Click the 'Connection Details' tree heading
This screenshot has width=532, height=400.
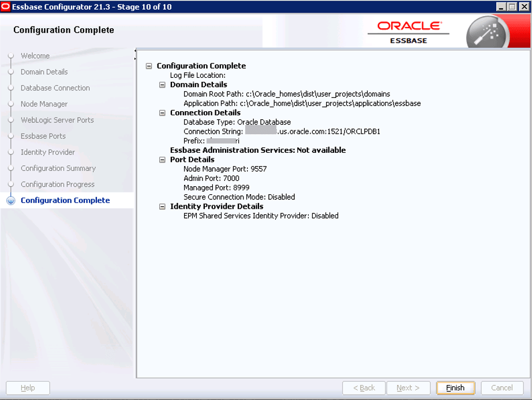[205, 113]
